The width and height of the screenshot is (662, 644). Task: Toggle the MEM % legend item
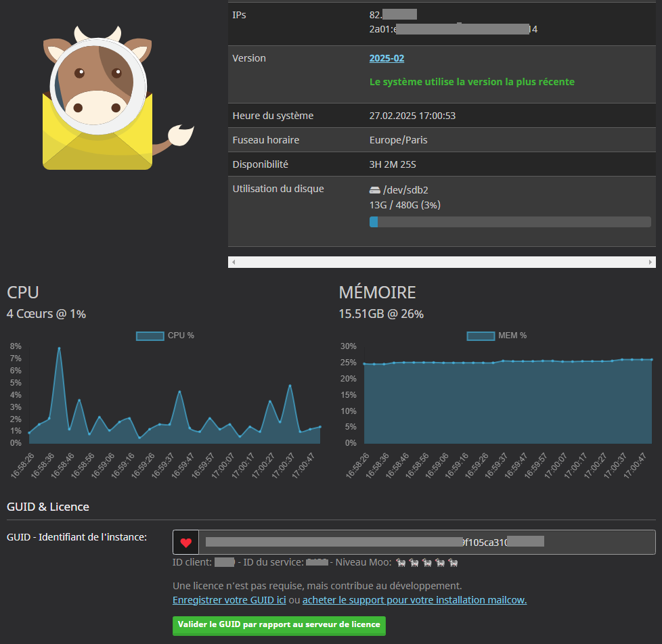click(496, 336)
